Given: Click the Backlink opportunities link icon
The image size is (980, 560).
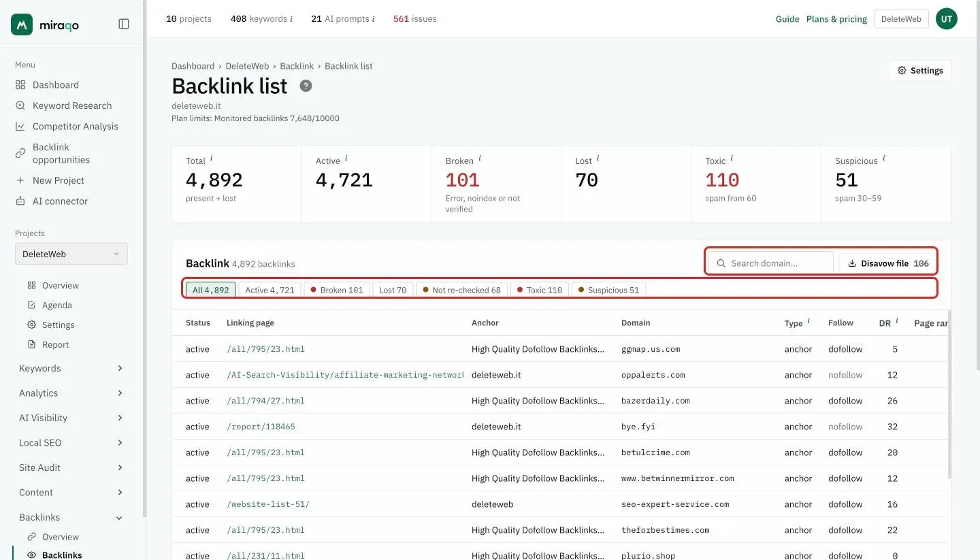Looking at the screenshot, I should [20, 153].
